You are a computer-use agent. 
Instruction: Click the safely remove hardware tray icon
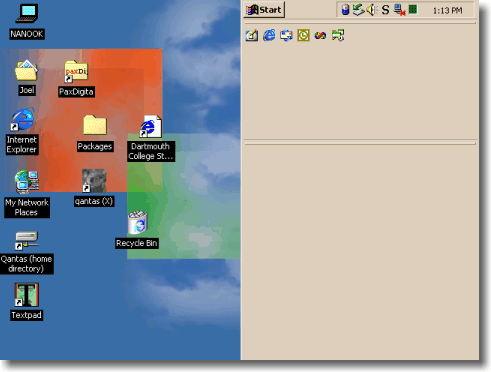click(x=359, y=10)
